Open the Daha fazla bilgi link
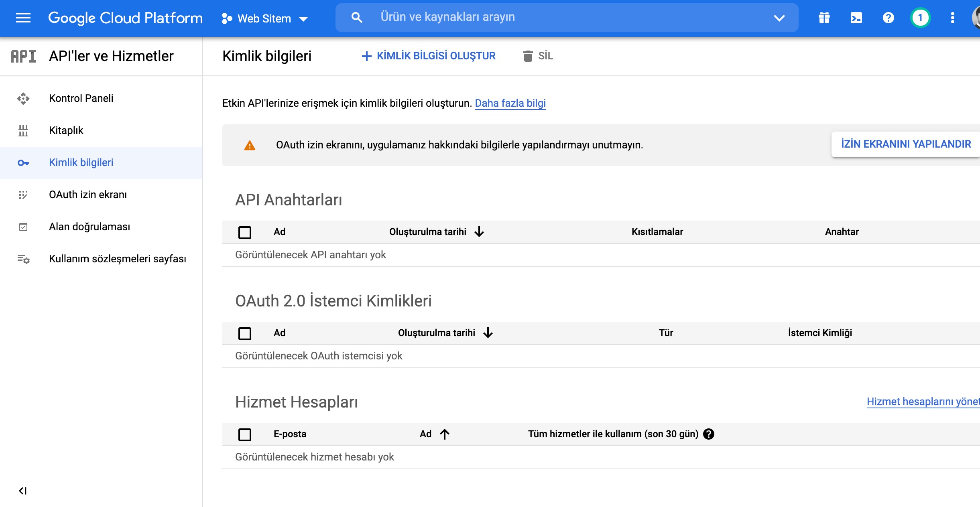Screen dimensions: 980x507 tap(510, 103)
